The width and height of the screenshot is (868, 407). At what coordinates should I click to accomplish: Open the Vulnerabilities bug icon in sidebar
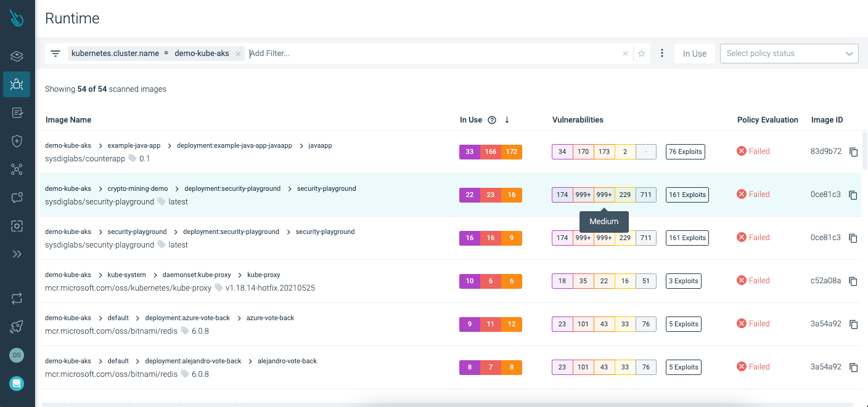16,84
